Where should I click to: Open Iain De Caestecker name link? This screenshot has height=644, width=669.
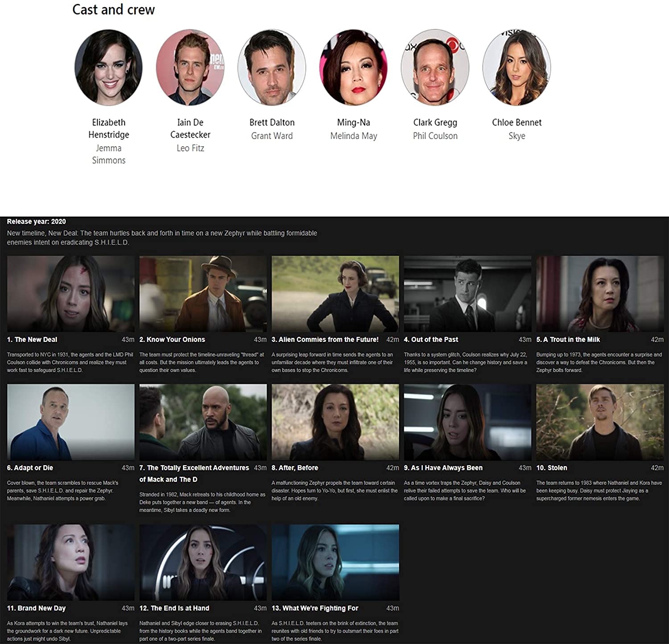point(190,128)
